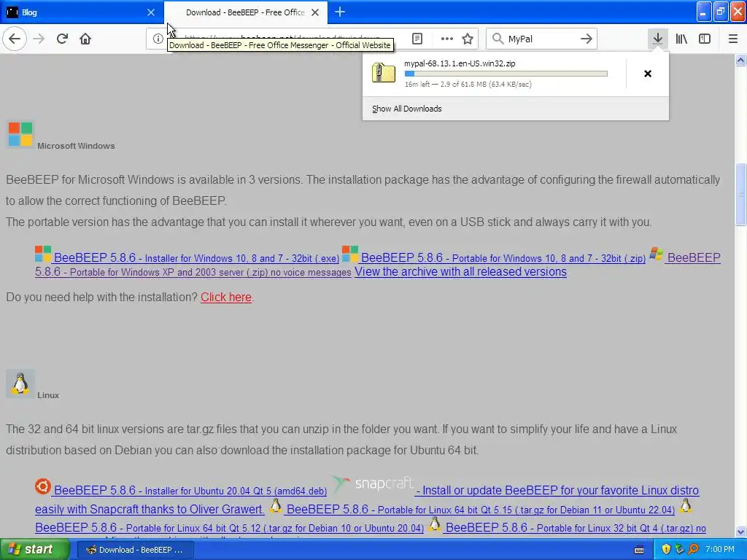
Task: Click the magnifier icon in search box
Action: click(498, 39)
